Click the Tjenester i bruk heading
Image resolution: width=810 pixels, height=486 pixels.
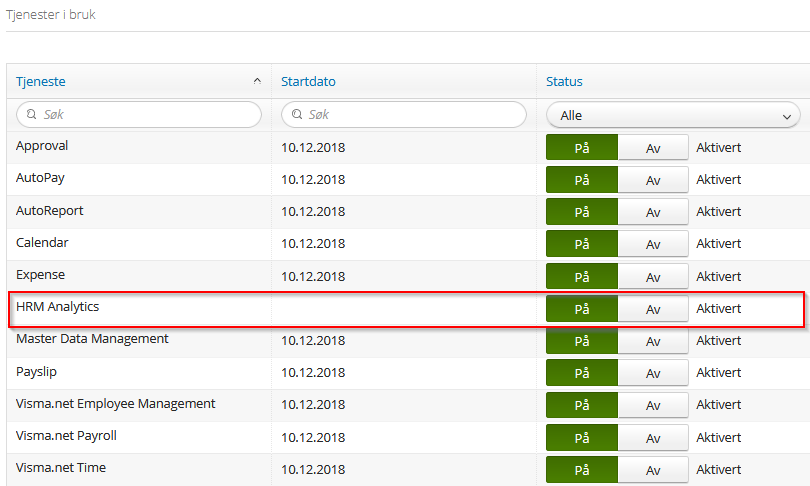tap(51, 14)
